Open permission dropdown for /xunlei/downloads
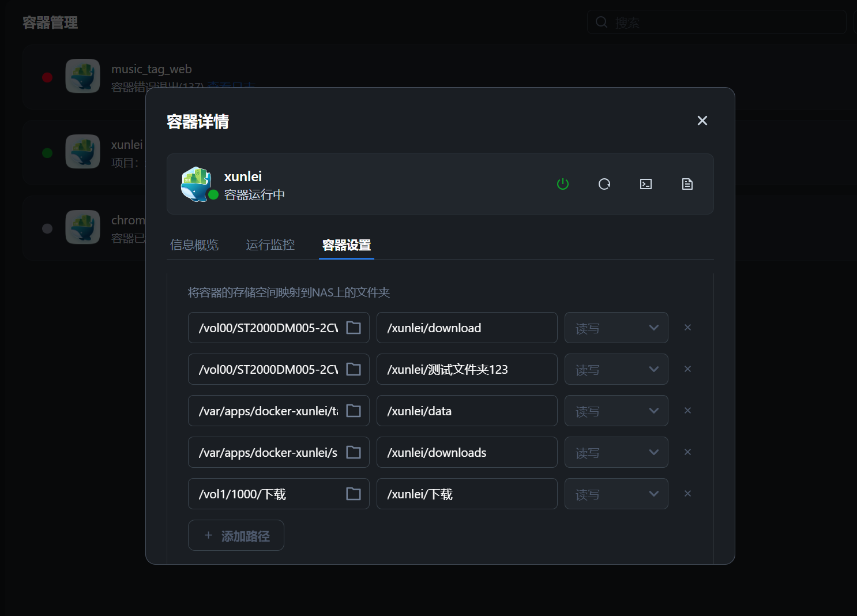 coord(617,452)
